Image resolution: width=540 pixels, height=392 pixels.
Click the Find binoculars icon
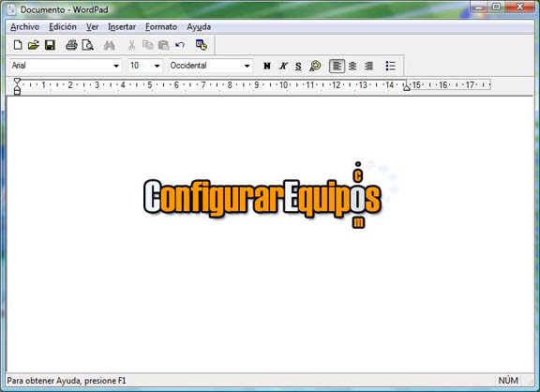(x=109, y=45)
